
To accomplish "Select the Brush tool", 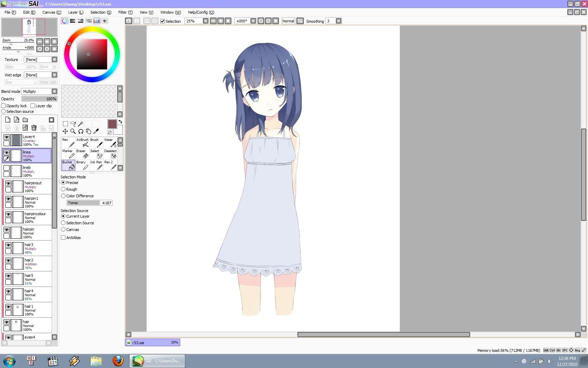I will [96, 143].
